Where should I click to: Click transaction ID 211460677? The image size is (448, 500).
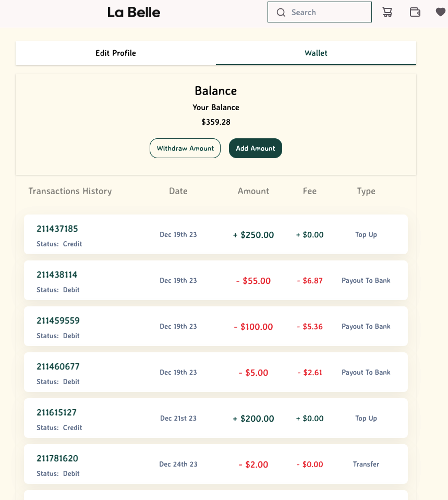coord(58,366)
